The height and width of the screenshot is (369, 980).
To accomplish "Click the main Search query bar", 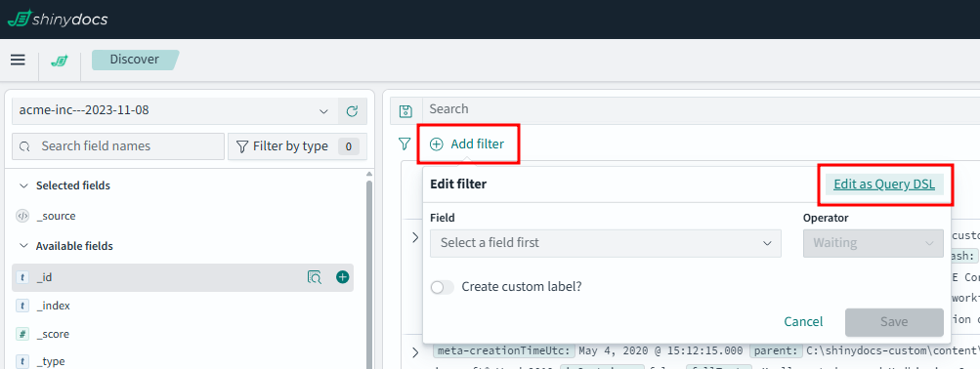I will 702,109.
